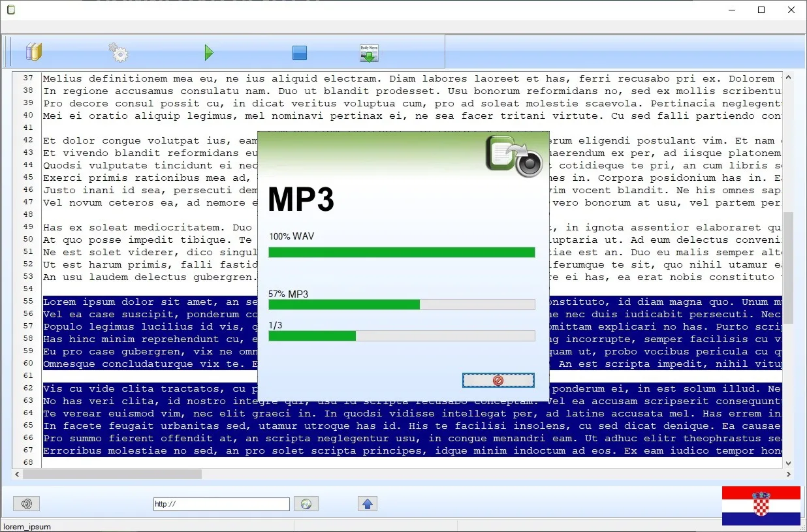Open the library books icon in toolbar

click(x=33, y=52)
